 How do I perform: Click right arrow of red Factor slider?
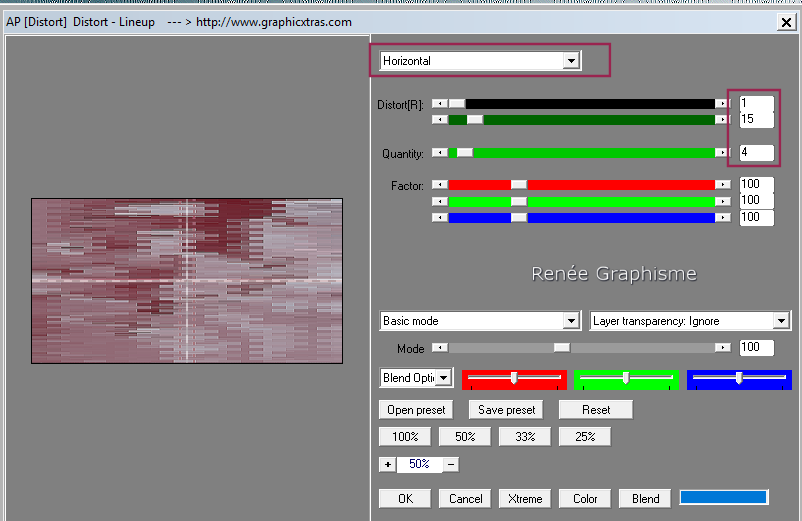pyautogui.click(x=723, y=185)
